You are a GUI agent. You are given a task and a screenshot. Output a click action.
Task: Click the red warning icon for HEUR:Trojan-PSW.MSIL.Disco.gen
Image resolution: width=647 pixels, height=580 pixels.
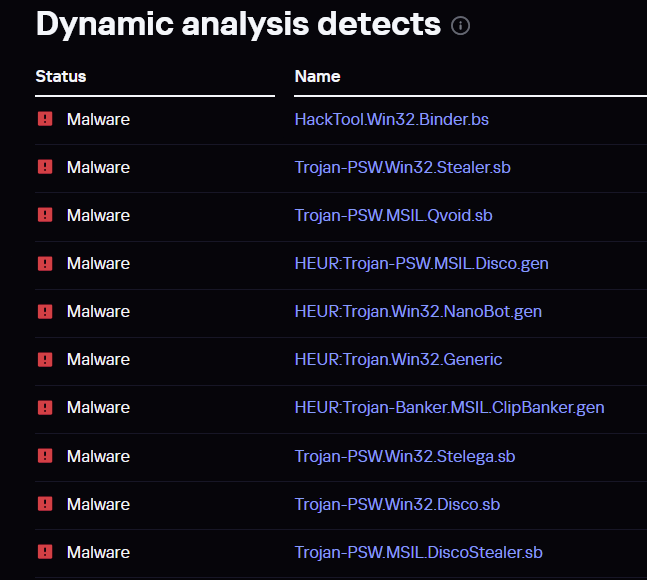click(45, 263)
